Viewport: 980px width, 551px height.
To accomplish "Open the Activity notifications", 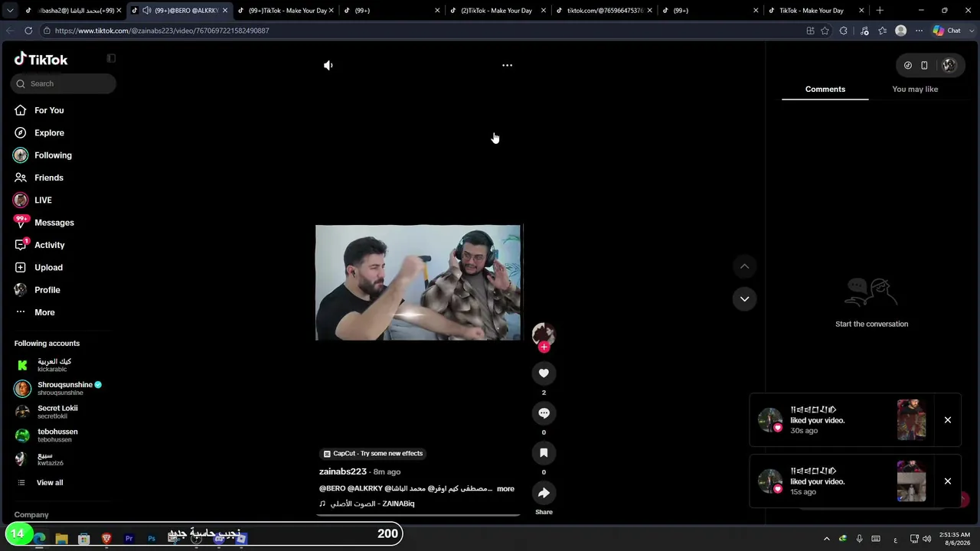I will tap(50, 245).
